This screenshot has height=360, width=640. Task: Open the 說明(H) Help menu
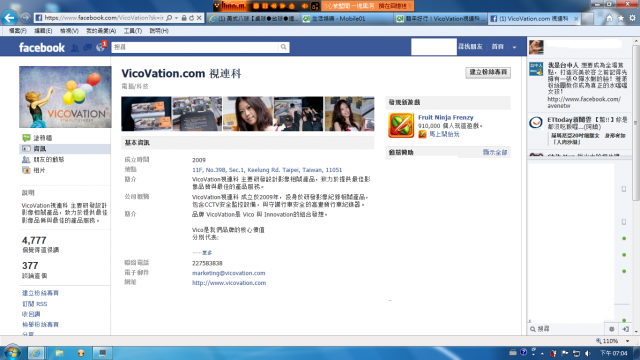[x=159, y=31]
